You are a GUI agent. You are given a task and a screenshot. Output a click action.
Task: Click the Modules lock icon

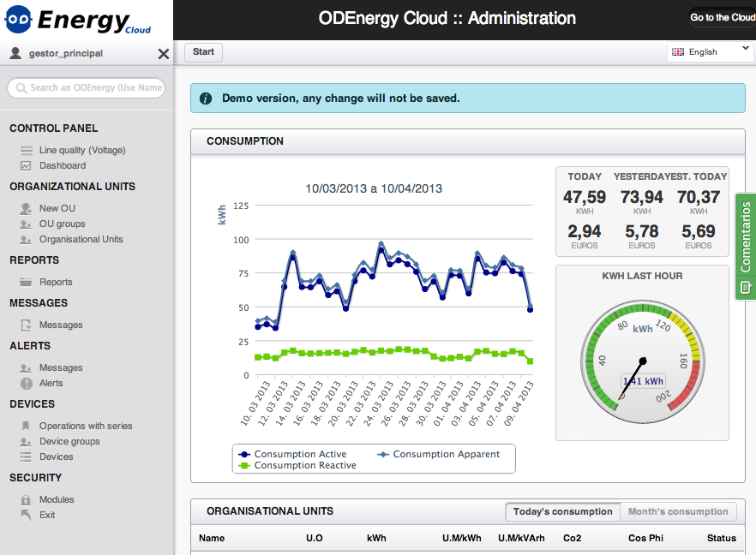[26, 500]
